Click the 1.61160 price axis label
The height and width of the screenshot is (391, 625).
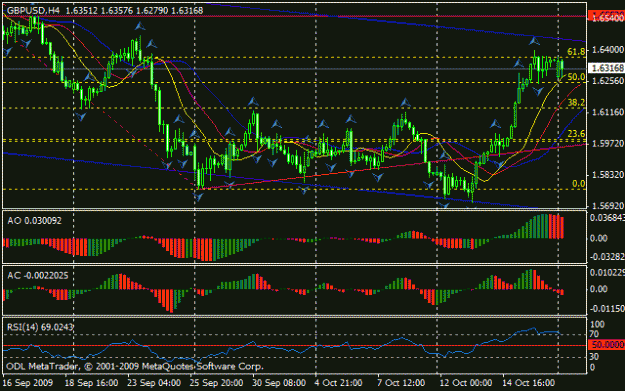(608, 112)
